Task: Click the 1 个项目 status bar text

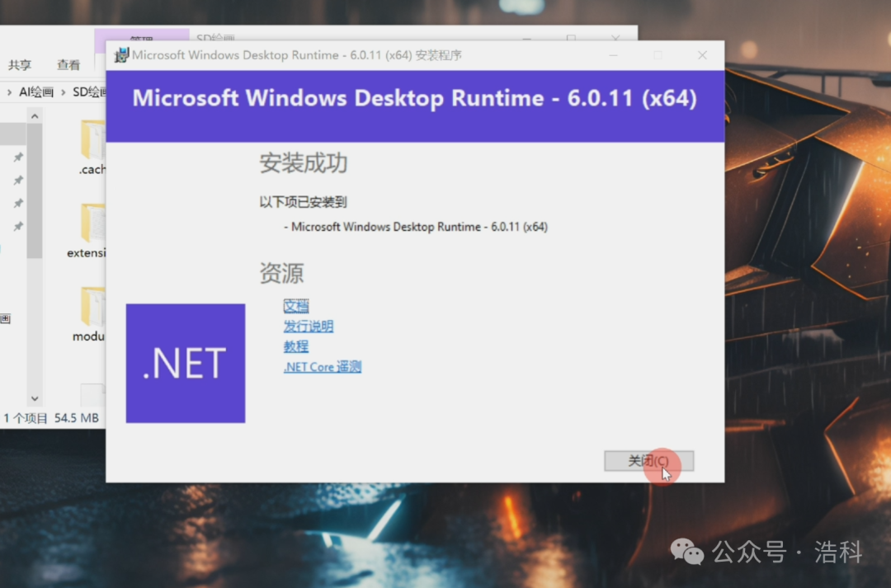Action: 26,418
